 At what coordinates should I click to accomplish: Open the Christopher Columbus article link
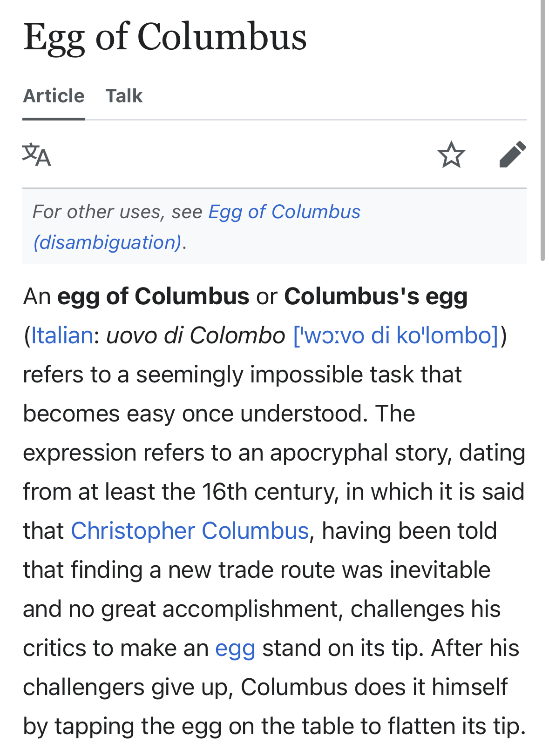(190, 531)
